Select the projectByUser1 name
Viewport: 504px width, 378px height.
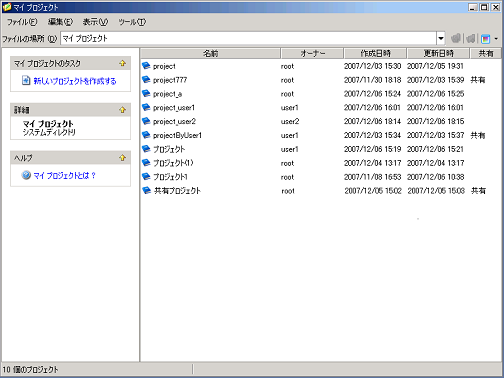tap(177, 135)
